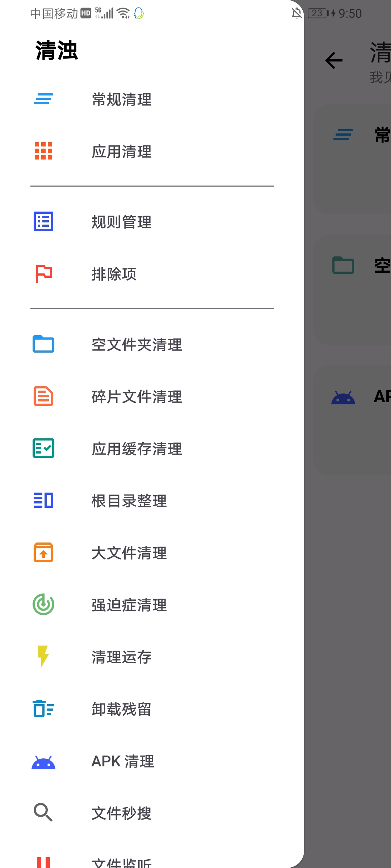The image size is (391, 868).
Task: Tap the 排除项 red flag icon
Action: coord(44,274)
